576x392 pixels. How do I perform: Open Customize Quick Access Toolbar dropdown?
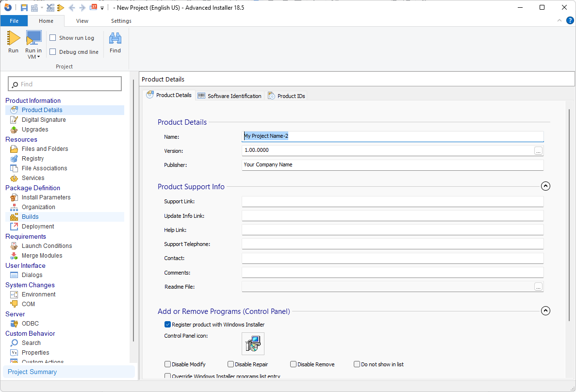click(x=102, y=8)
